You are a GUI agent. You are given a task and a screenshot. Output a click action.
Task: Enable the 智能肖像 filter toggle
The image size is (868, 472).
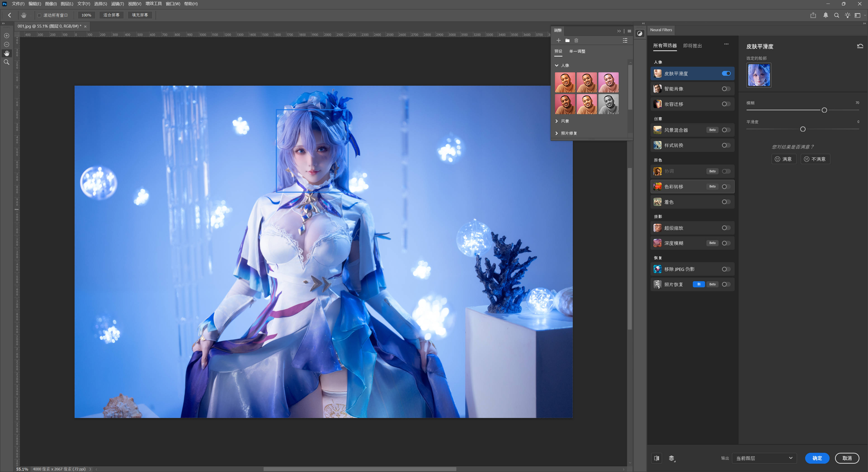click(726, 89)
